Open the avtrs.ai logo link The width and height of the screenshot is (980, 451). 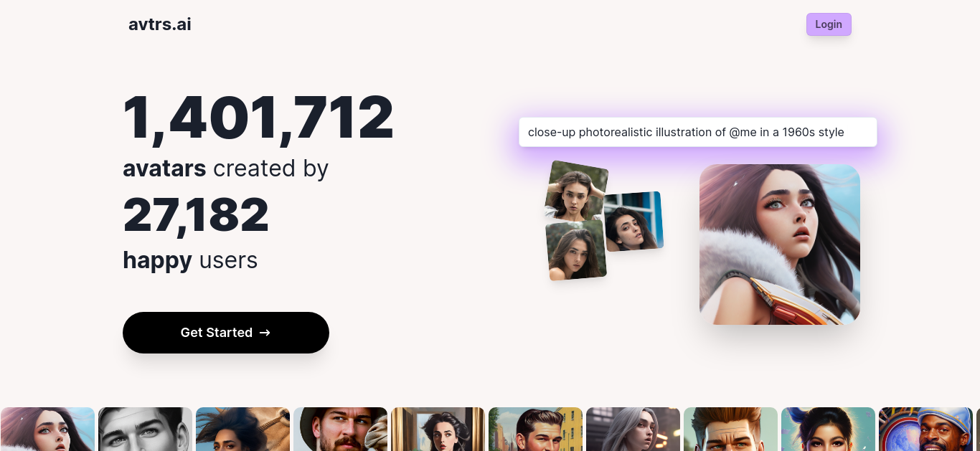[160, 24]
